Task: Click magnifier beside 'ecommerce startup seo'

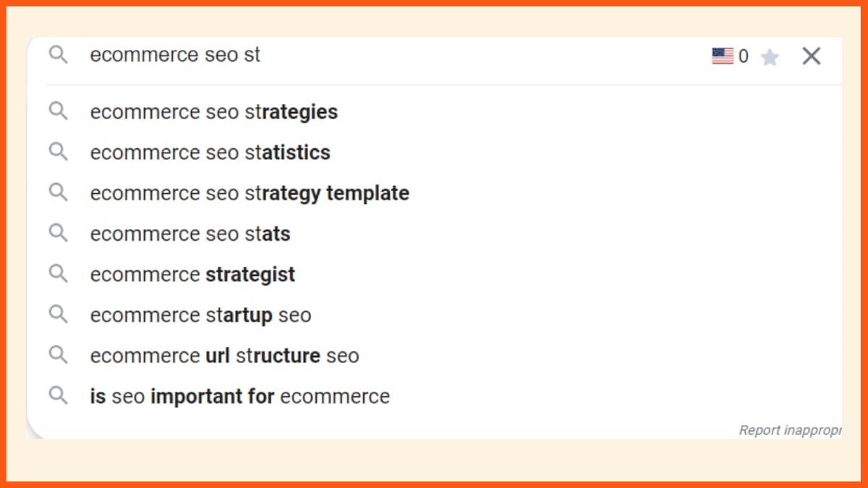Action: pyautogui.click(x=58, y=314)
